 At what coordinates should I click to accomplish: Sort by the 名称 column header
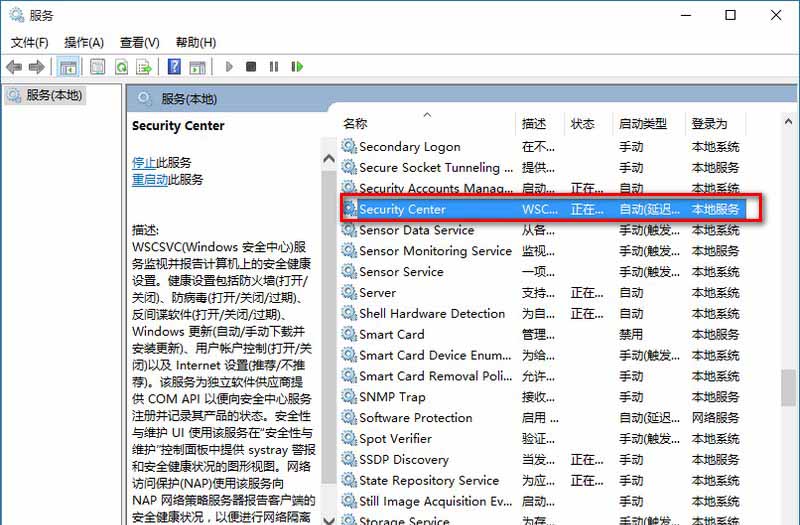pyautogui.click(x=355, y=124)
